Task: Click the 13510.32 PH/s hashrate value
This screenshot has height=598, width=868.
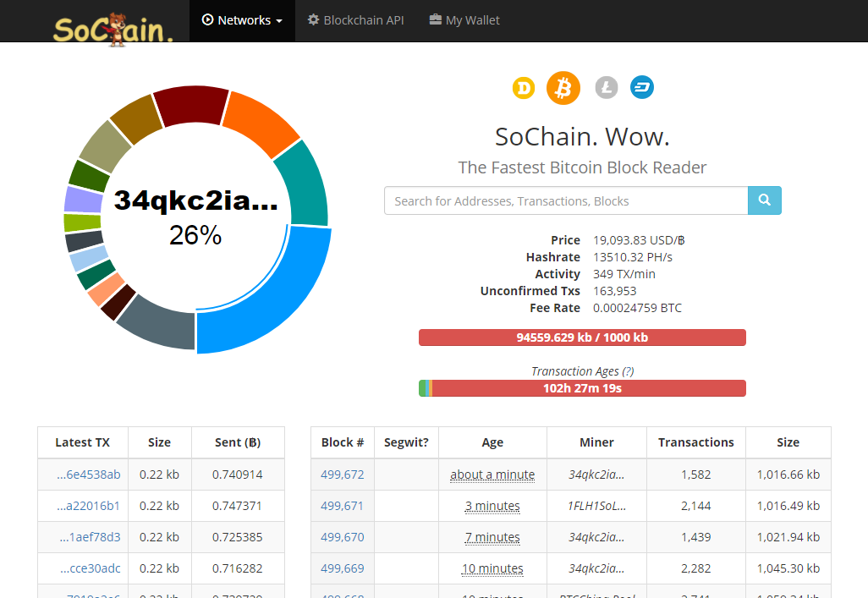Action: 633,257
